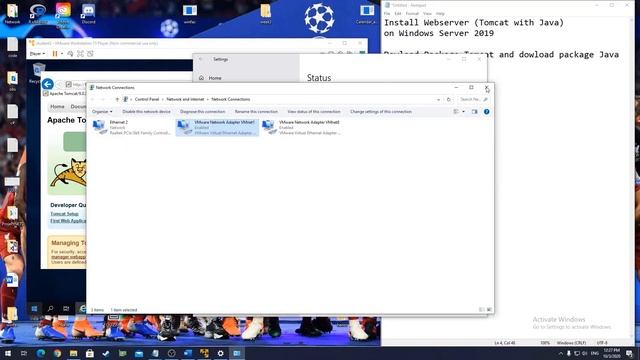Click the Windows Start button on the host taskbar

8,353
